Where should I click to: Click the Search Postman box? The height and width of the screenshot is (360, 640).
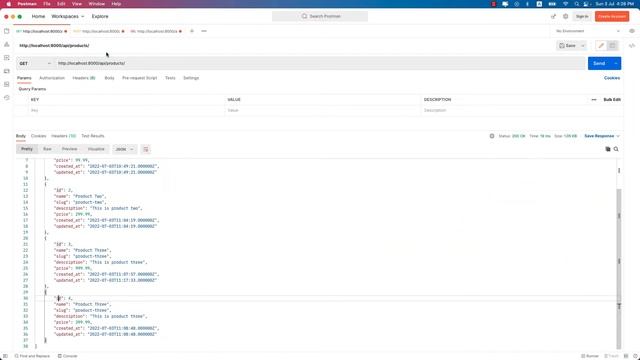320,16
